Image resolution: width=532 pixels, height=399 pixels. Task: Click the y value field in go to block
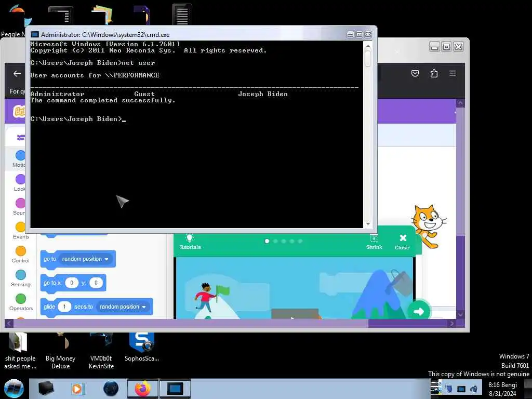click(96, 283)
